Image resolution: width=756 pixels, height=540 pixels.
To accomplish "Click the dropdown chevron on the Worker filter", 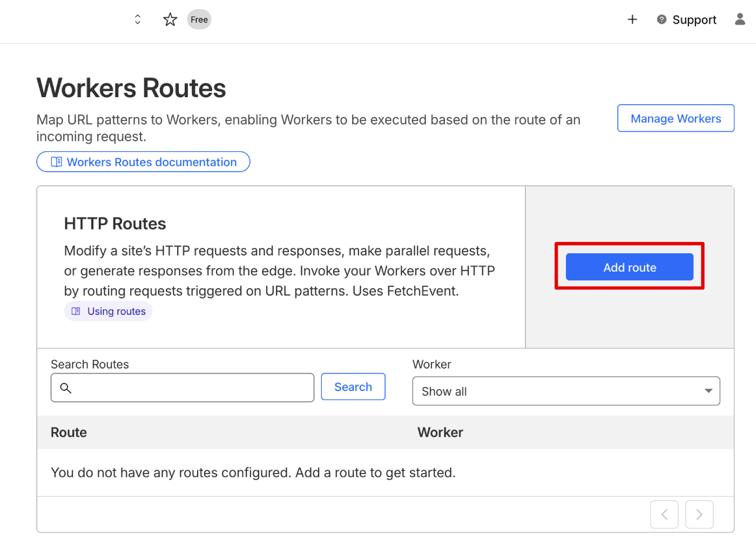I will point(708,391).
